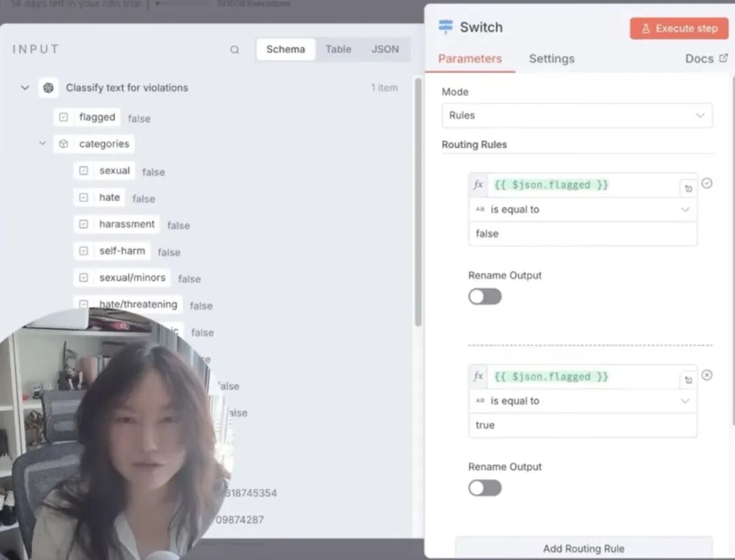Open the Docs link
Screen dimensions: 735x560
click(706, 59)
